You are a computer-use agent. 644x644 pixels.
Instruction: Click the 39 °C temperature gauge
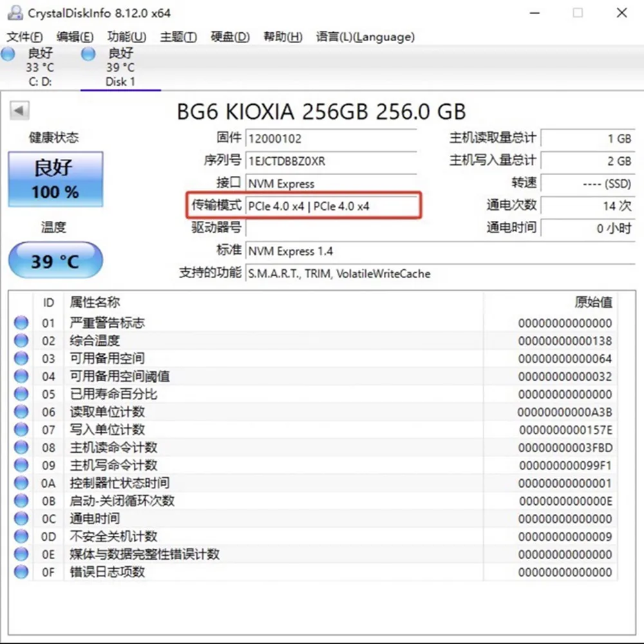tap(55, 260)
